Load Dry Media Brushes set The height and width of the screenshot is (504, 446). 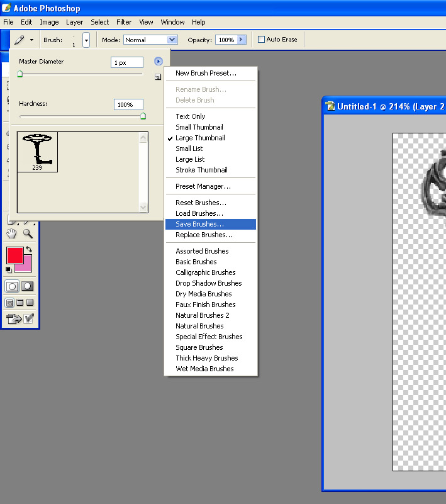click(x=211, y=294)
